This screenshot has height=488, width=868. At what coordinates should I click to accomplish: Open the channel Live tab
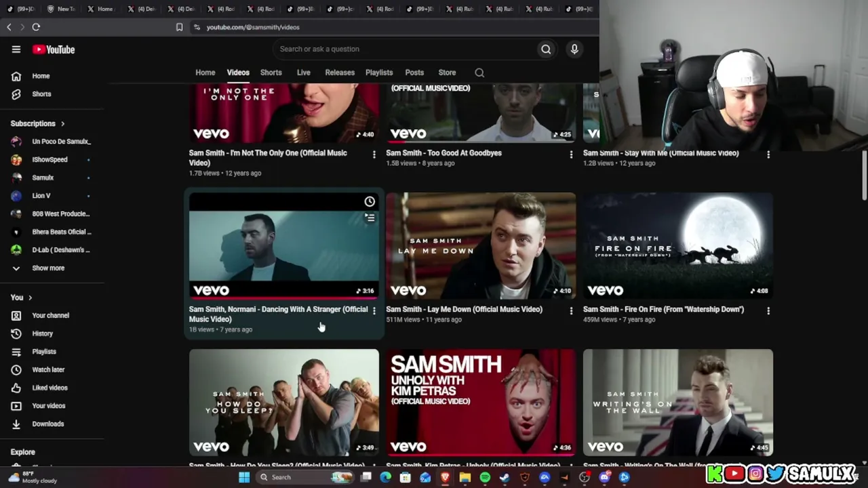(x=304, y=73)
